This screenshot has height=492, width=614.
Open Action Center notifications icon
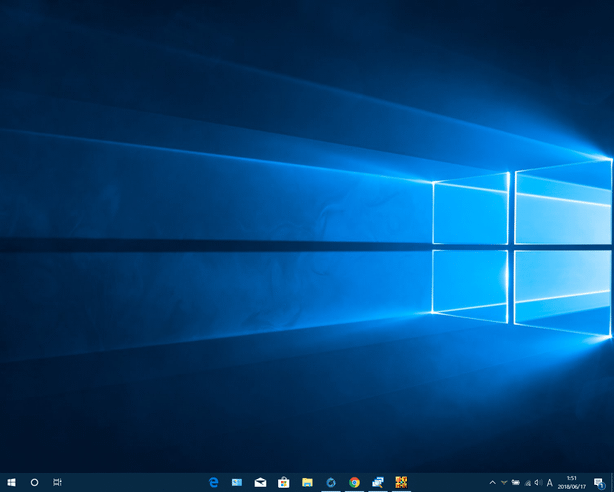[x=599, y=483]
